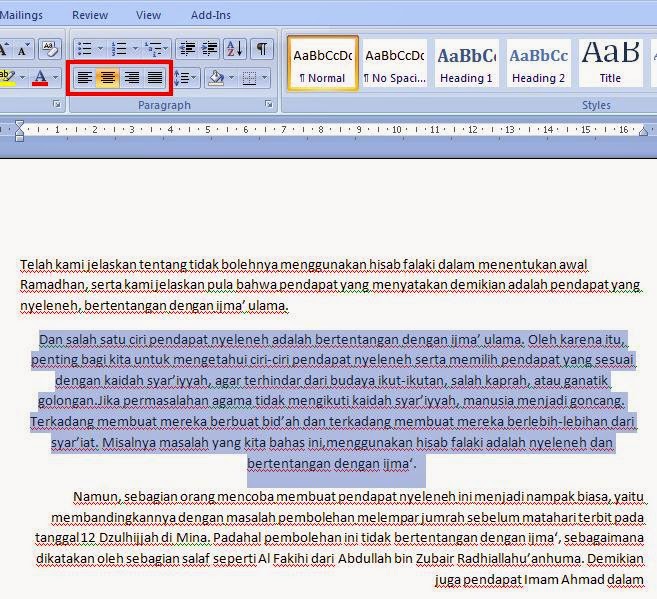The height and width of the screenshot is (599, 657).
Task: Click the horizontal ruler at mark 8
Action: click(x=321, y=129)
